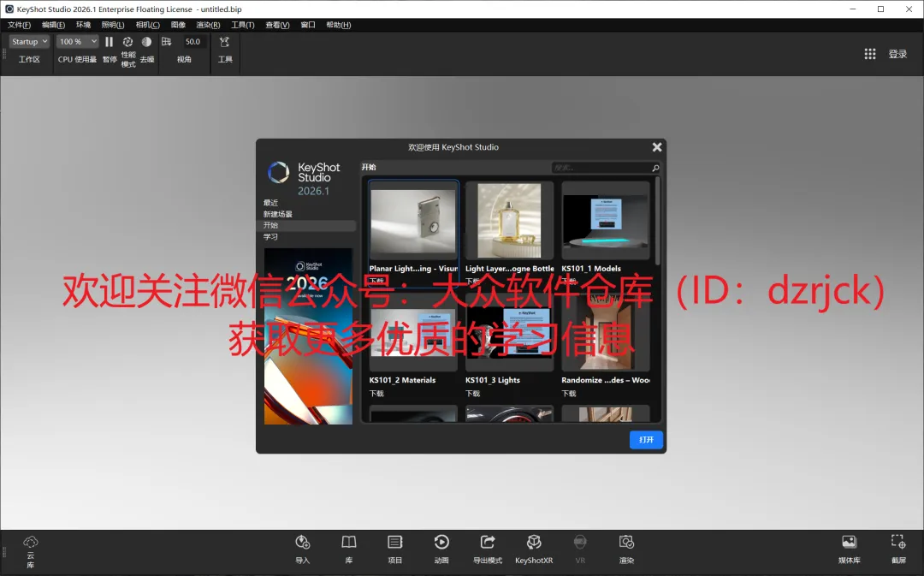This screenshot has width=924, height=576.
Task: Open the apps grid icon
Action: pyautogui.click(x=870, y=54)
